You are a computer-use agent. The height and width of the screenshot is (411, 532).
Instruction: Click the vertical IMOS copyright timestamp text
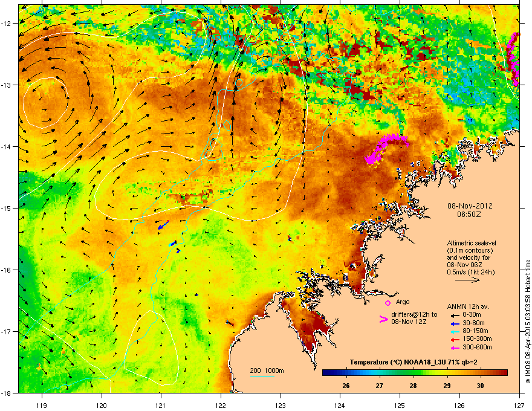pos(528,322)
